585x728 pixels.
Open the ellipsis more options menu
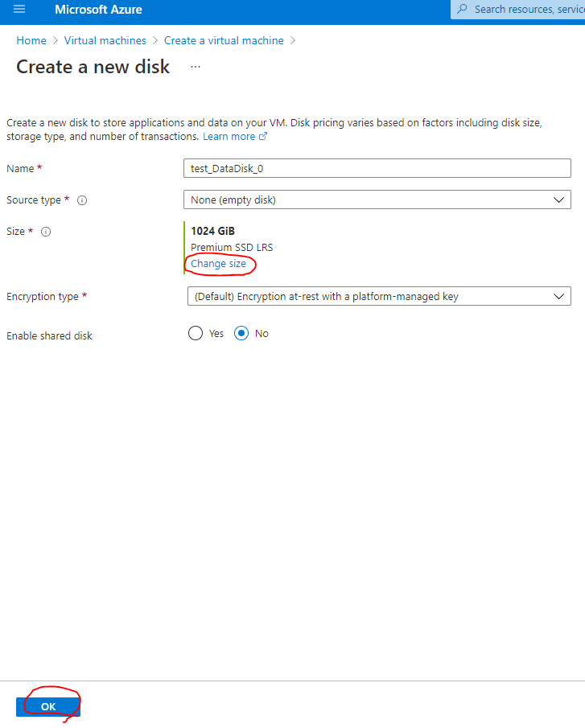pos(196,67)
